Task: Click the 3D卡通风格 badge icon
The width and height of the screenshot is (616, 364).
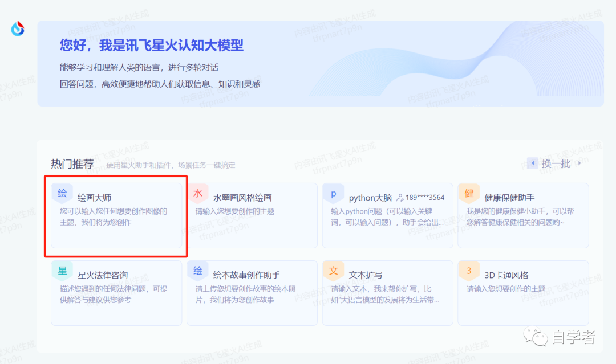Action: point(469,271)
